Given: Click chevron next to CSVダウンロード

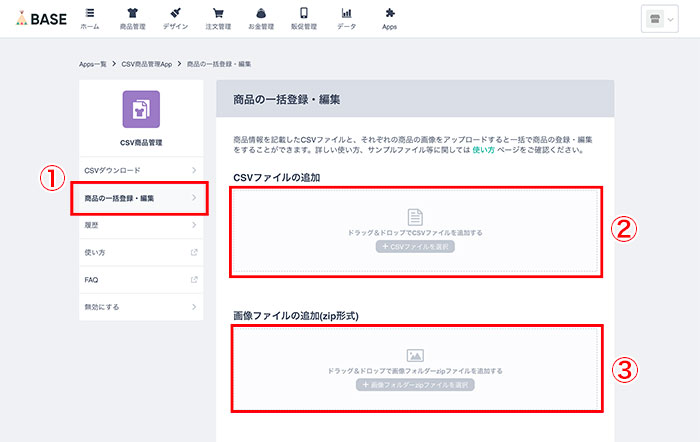Looking at the screenshot, I should point(194,170).
